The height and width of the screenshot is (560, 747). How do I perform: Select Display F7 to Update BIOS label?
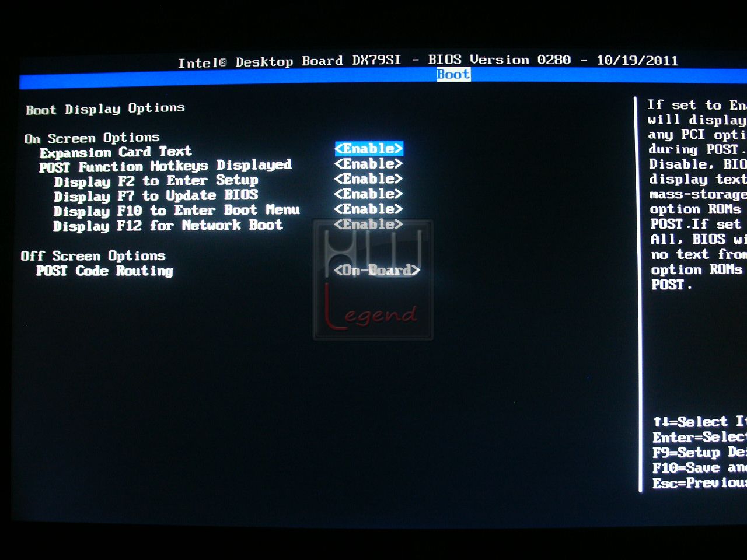pos(156,196)
